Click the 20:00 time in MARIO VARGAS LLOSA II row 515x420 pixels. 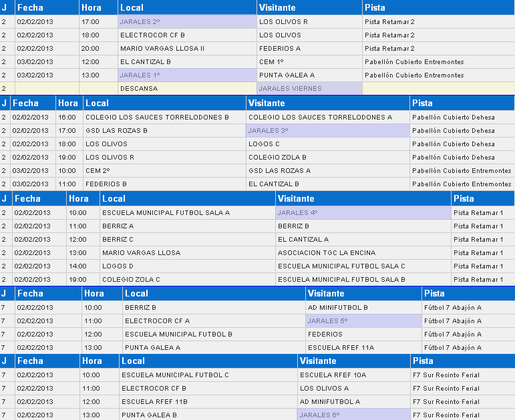point(90,49)
